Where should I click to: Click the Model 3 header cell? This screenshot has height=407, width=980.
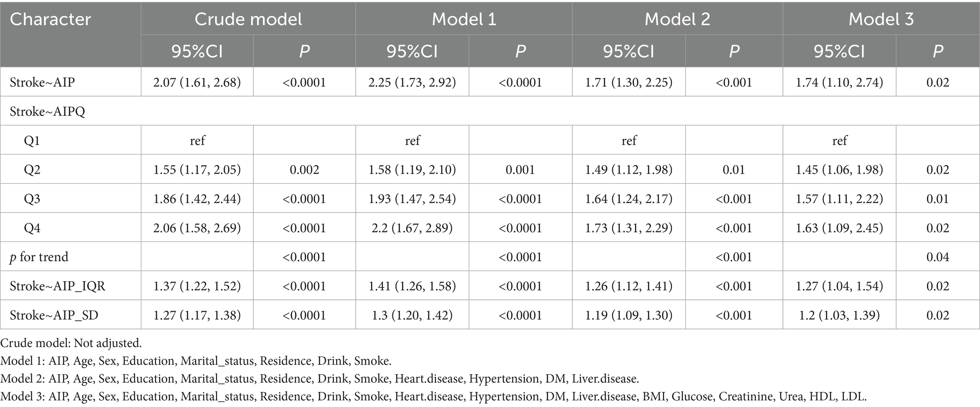coord(880,19)
